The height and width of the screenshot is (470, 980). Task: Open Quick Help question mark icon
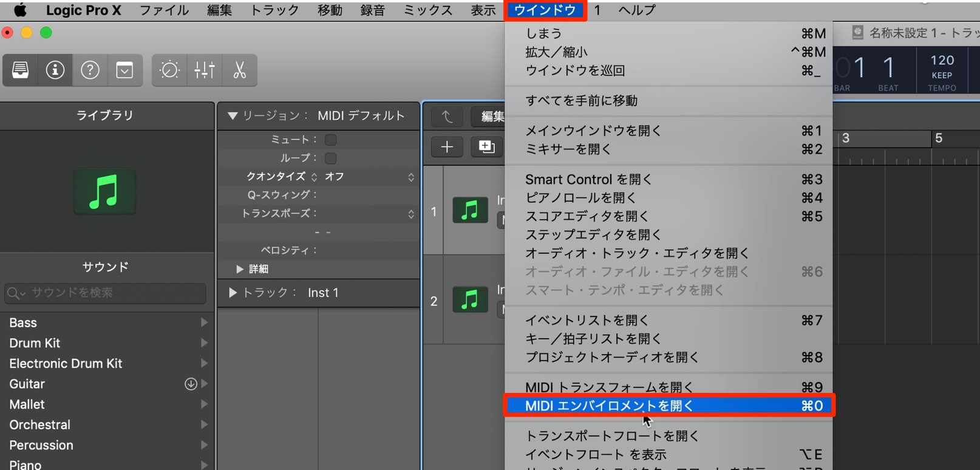pyautogui.click(x=90, y=70)
